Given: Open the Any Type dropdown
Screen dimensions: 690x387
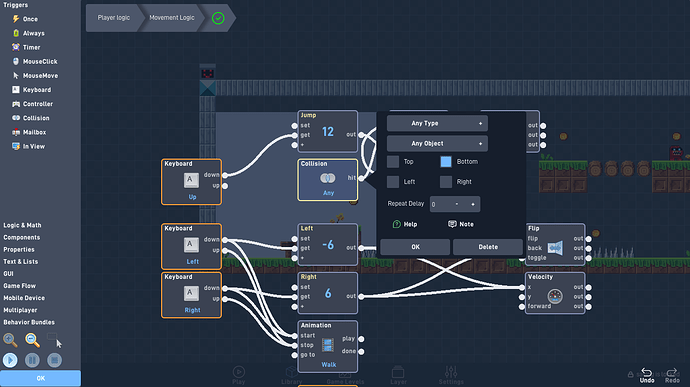Looking at the screenshot, I should [x=437, y=123].
